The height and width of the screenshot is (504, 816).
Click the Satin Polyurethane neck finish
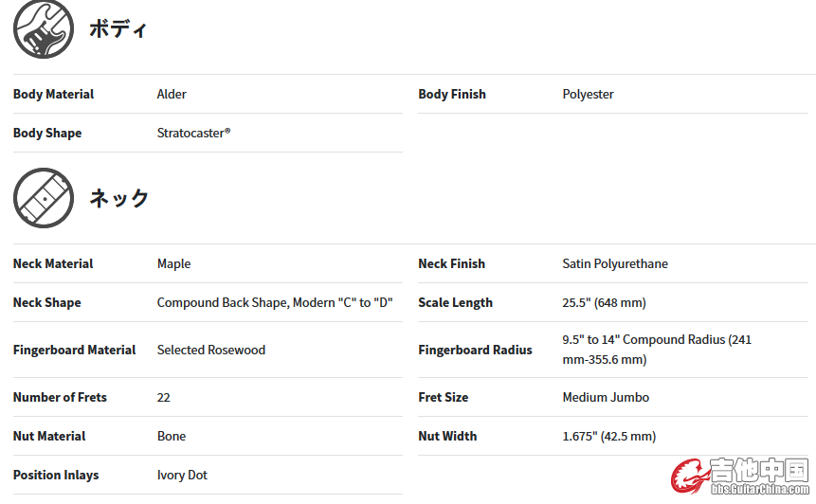pyautogui.click(x=615, y=263)
